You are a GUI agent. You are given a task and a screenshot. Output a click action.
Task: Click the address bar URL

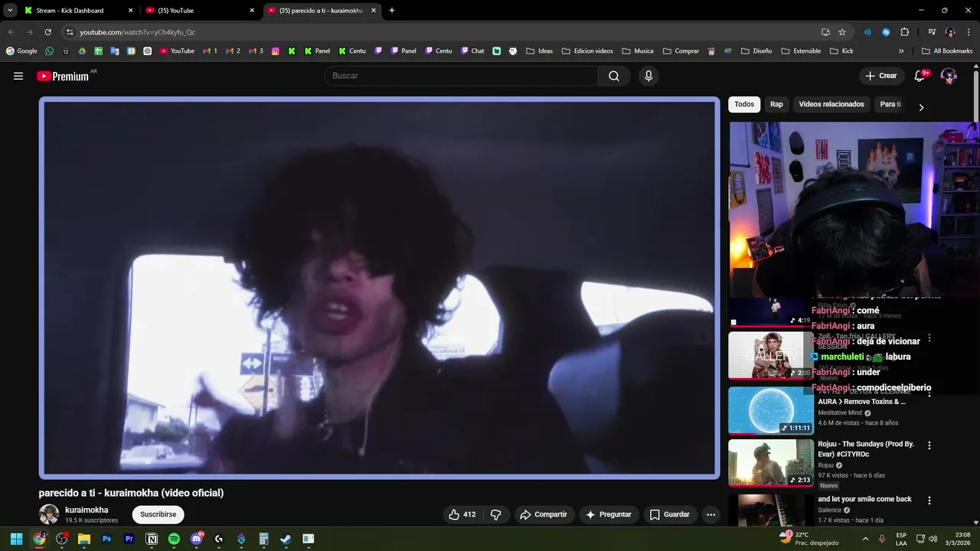click(137, 32)
